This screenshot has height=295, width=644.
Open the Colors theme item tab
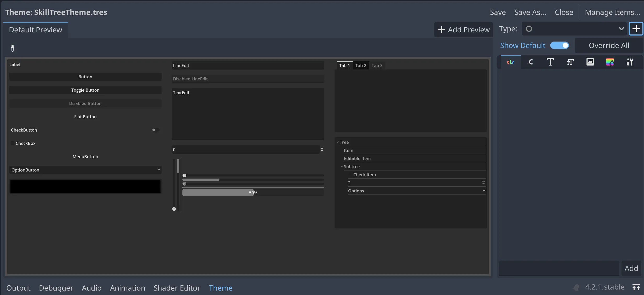click(510, 62)
